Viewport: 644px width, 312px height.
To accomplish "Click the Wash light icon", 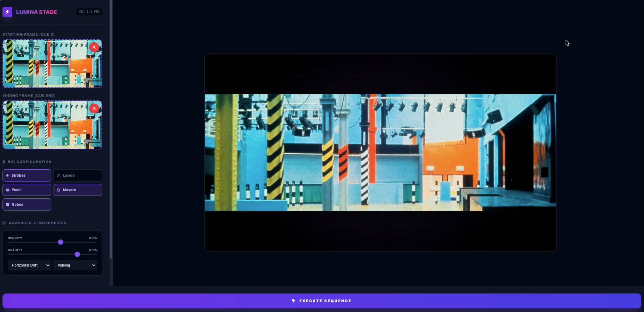I will click(x=8, y=190).
